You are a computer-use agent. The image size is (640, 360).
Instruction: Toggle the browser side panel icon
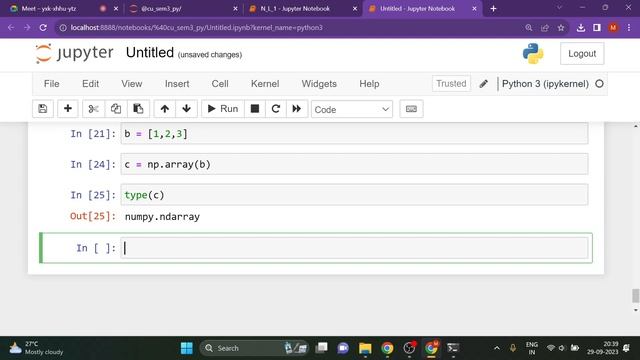597,28
